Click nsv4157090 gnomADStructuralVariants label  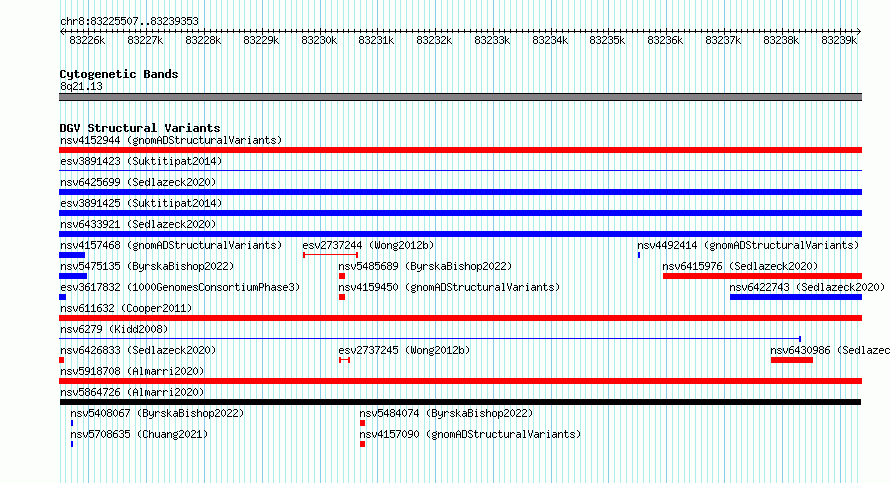(470, 434)
